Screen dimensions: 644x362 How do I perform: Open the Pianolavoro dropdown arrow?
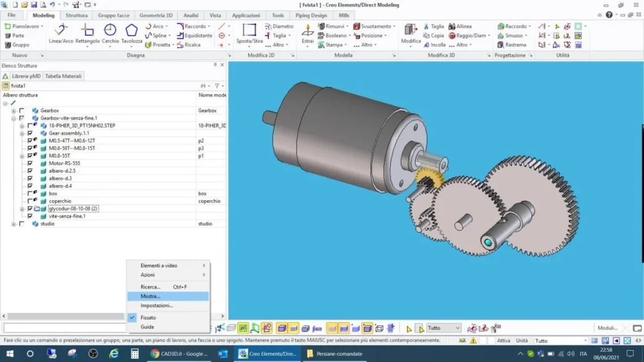[x=42, y=26]
